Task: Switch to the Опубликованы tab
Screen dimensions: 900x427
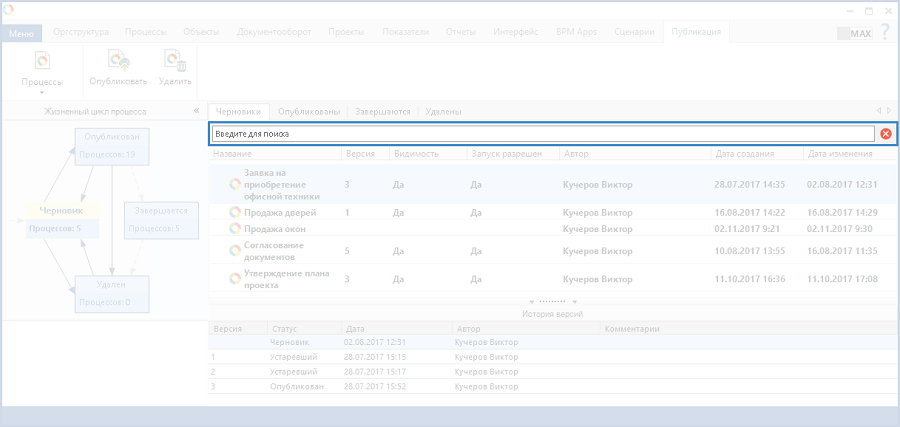Action: click(x=309, y=112)
